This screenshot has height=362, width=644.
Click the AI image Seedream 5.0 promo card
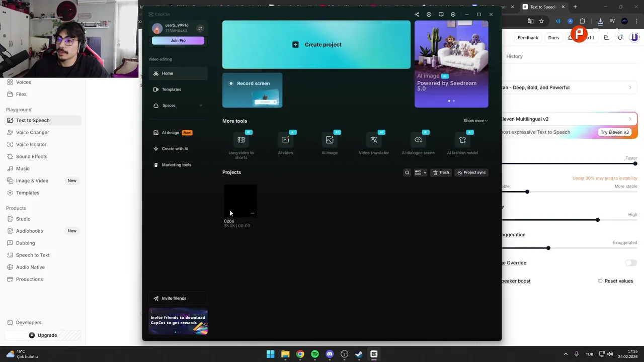click(x=451, y=64)
